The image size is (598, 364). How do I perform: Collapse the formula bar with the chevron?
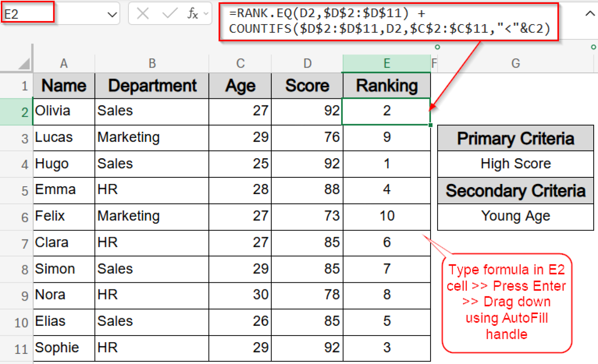tap(590, 13)
